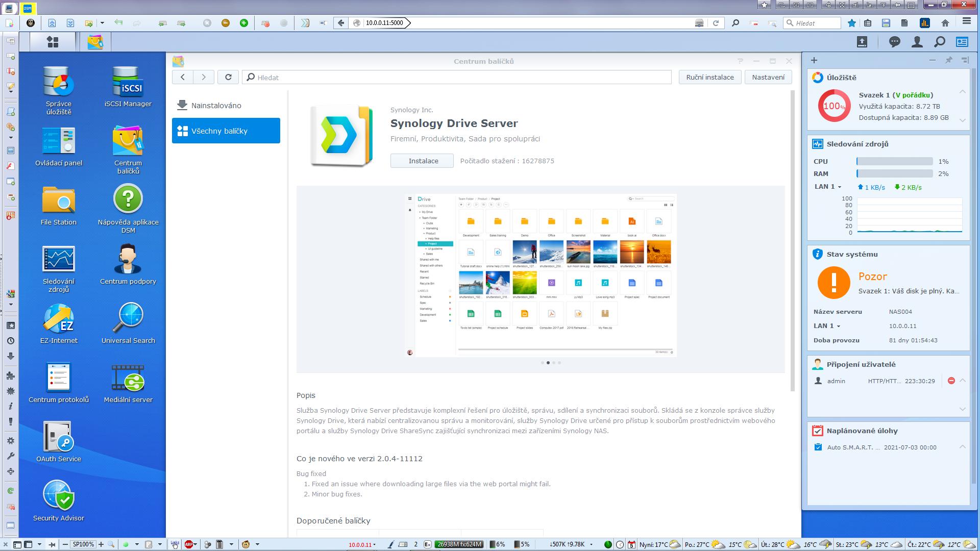
Task: Select the Všechny balíčky tab
Action: [226, 131]
